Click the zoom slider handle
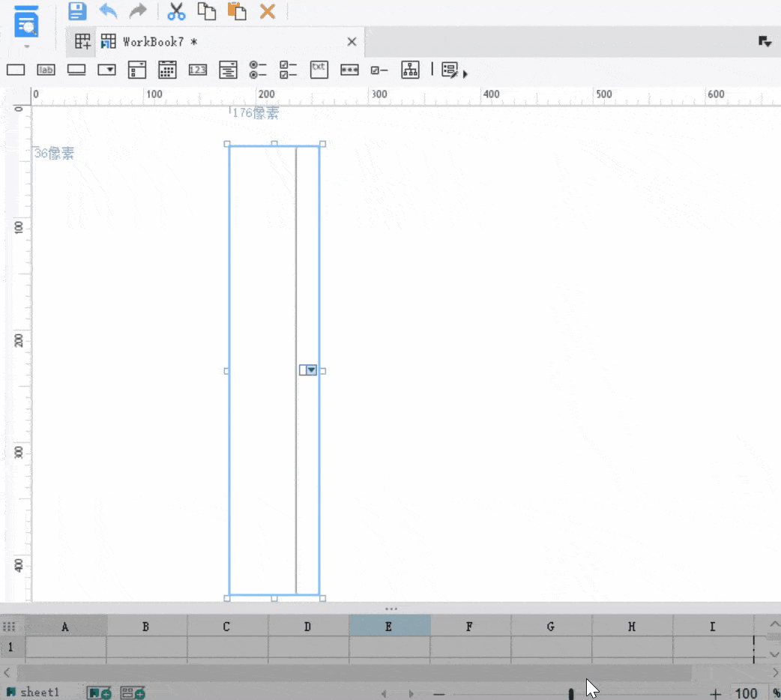The width and height of the screenshot is (781, 700). [x=571, y=694]
